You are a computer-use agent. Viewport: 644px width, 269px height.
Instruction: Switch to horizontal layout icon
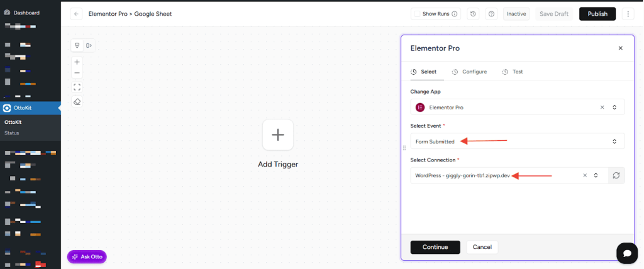click(x=89, y=45)
